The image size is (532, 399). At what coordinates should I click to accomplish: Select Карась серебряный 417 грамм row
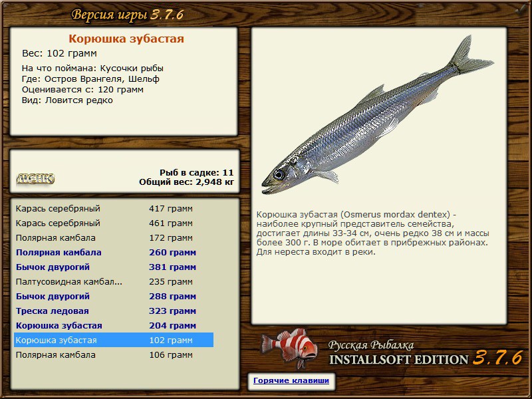(114, 209)
